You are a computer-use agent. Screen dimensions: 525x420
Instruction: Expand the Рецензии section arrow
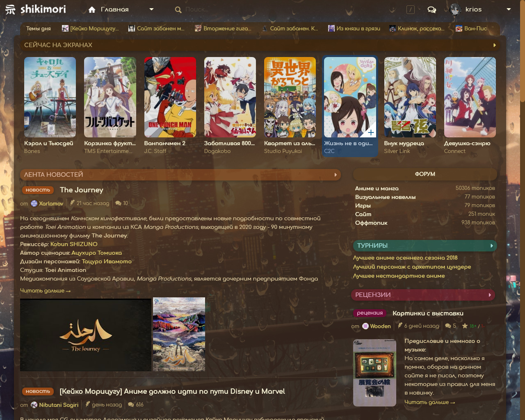tap(490, 295)
